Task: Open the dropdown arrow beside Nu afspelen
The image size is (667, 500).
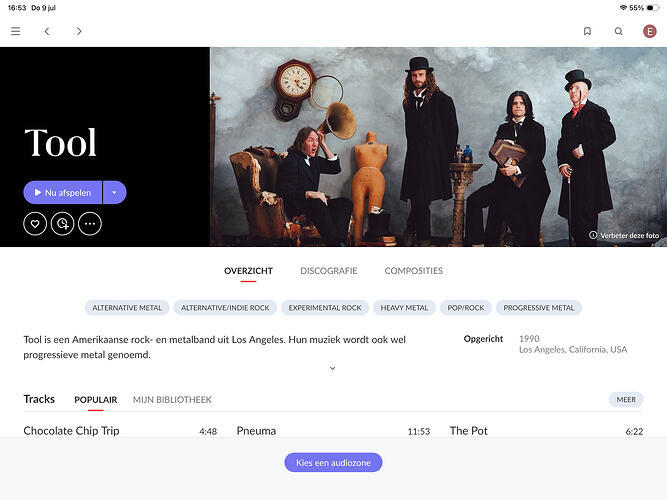Action: [114, 192]
